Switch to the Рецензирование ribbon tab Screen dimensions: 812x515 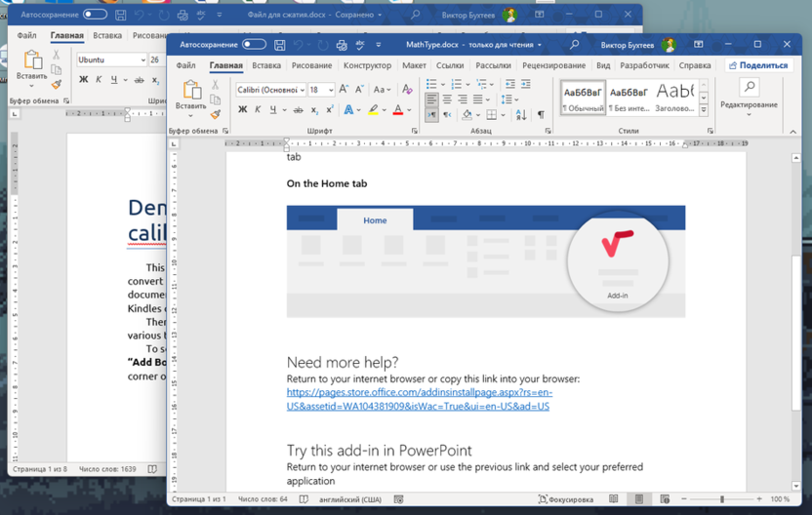553,65
